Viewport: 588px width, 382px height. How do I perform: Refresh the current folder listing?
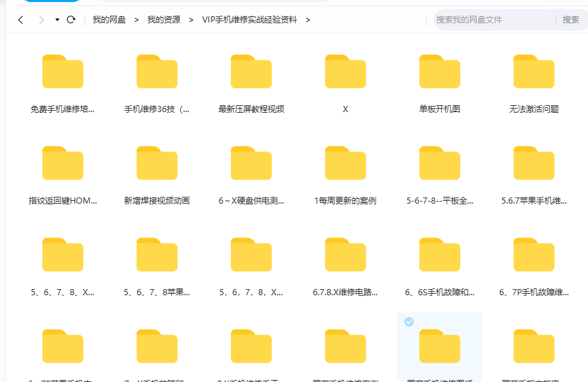[71, 20]
